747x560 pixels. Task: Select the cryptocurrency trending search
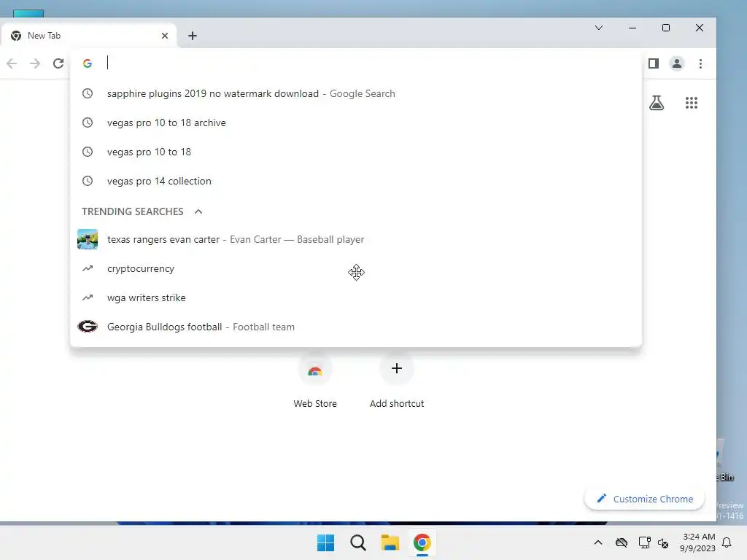(356, 268)
